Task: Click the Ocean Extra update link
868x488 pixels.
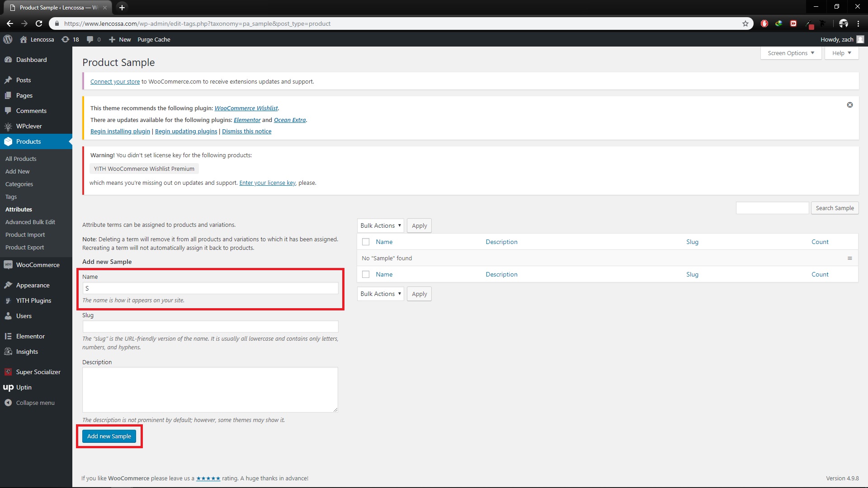Action: pos(290,120)
